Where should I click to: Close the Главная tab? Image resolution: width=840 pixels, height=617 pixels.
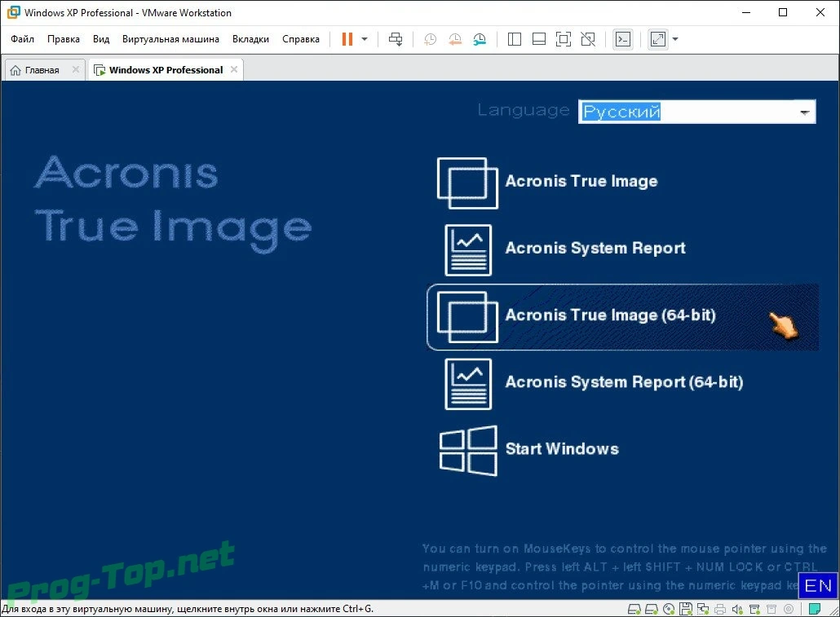click(x=76, y=69)
